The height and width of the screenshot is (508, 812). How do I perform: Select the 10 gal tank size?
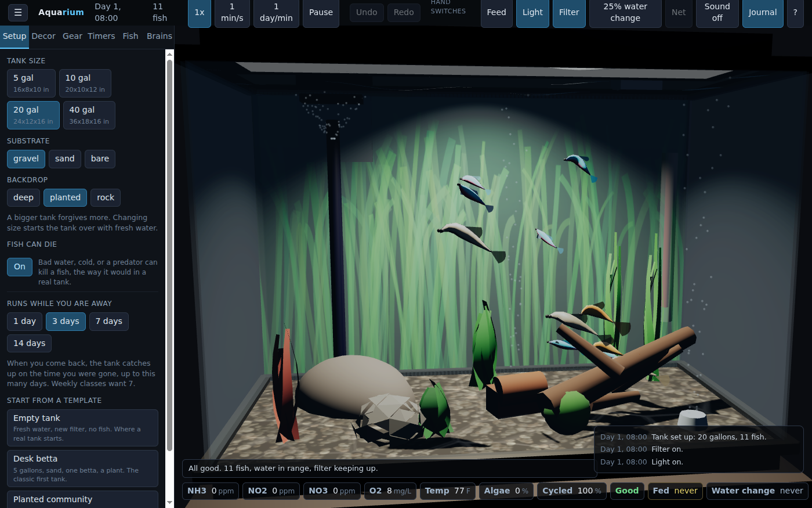(85, 83)
